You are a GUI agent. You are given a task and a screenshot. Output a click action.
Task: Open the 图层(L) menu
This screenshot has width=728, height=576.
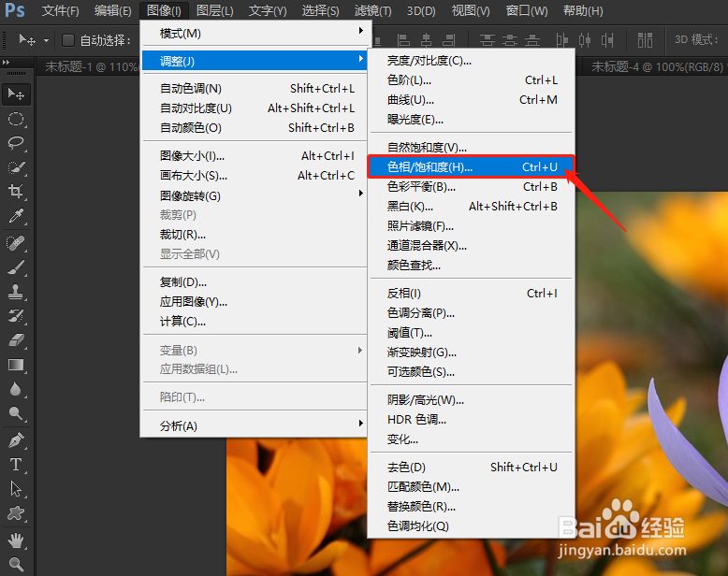(214, 10)
